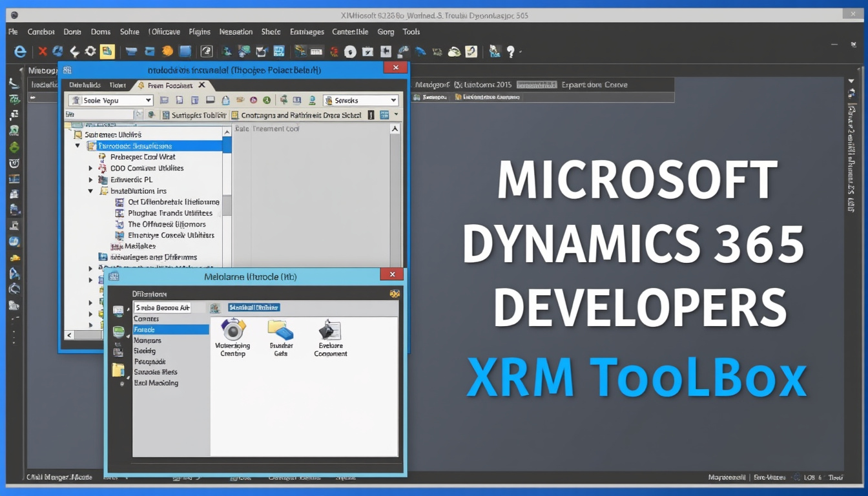The width and height of the screenshot is (868, 496).
Task: Click the question mark help icon
Action: 511,52
